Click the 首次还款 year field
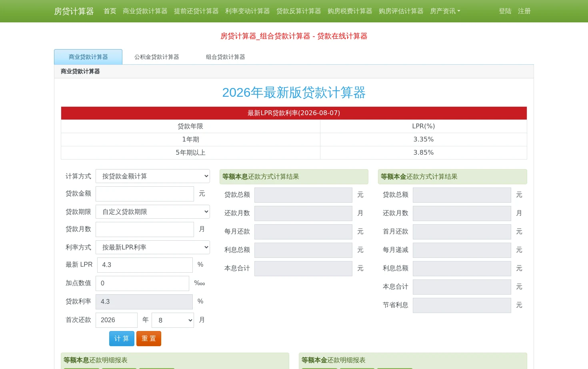The width and height of the screenshot is (588, 369). 116,320
